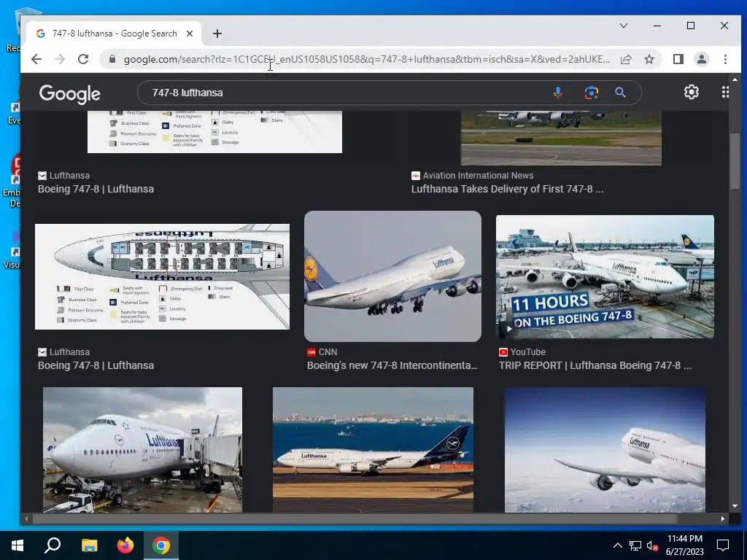Open the taskbar clock showing 11:44 PM
This screenshot has width=747, height=560.
(684, 545)
